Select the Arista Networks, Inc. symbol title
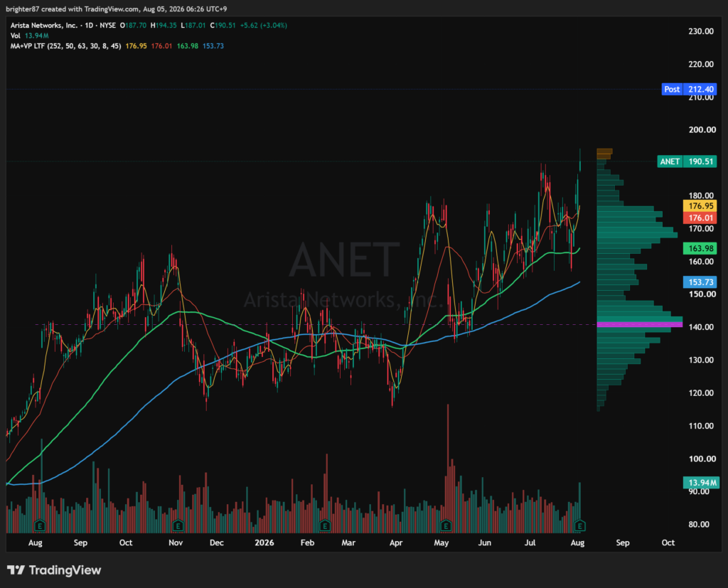 click(x=44, y=25)
